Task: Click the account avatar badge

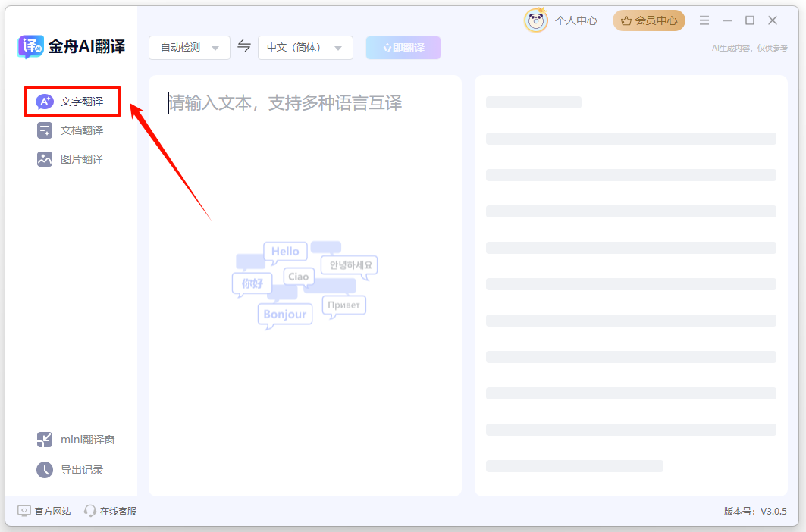Action: [x=536, y=20]
